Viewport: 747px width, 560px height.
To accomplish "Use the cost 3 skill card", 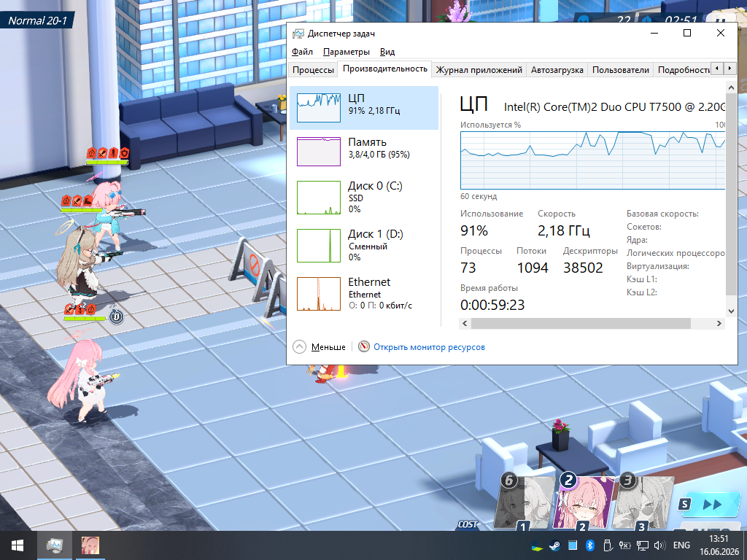I will [x=643, y=502].
